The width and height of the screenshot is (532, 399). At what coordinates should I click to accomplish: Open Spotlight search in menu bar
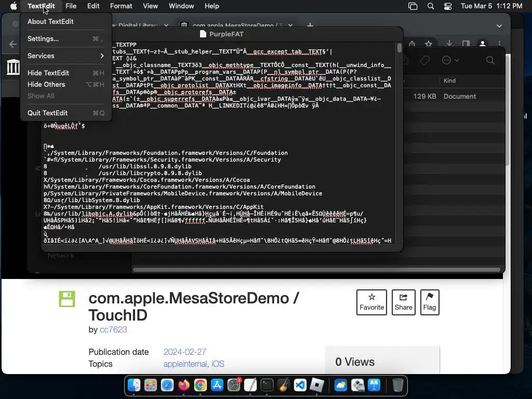[431, 6]
